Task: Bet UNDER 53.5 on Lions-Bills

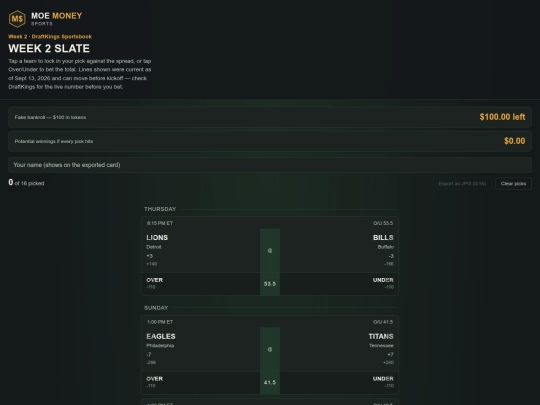Action: 339,284
